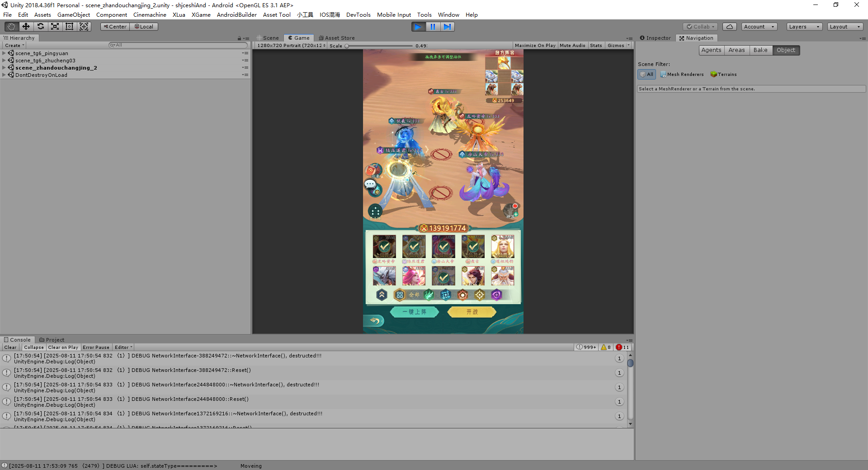This screenshot has width=868, height=470.
Task: Open Navigation Areas tab
Action: tap(736, 50)
